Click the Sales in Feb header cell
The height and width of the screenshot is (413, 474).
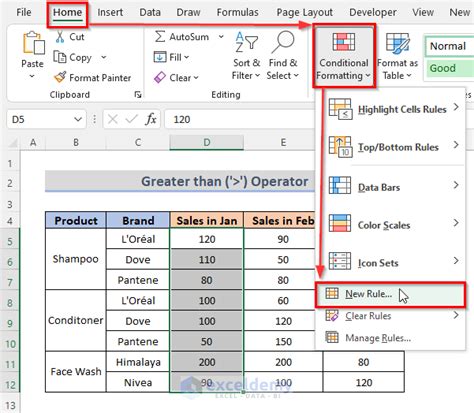[279, 220]
